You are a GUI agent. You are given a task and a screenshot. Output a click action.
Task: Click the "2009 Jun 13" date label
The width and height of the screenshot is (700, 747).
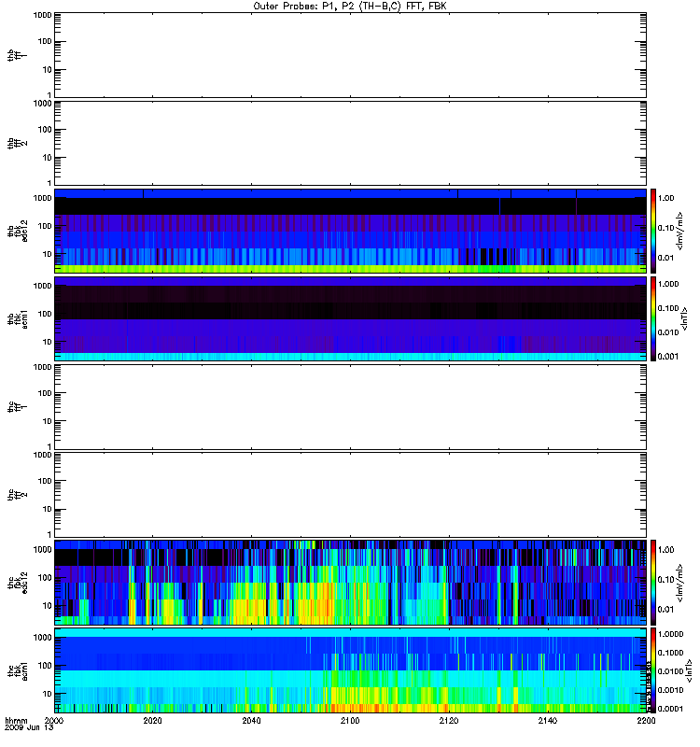[29, 728]
